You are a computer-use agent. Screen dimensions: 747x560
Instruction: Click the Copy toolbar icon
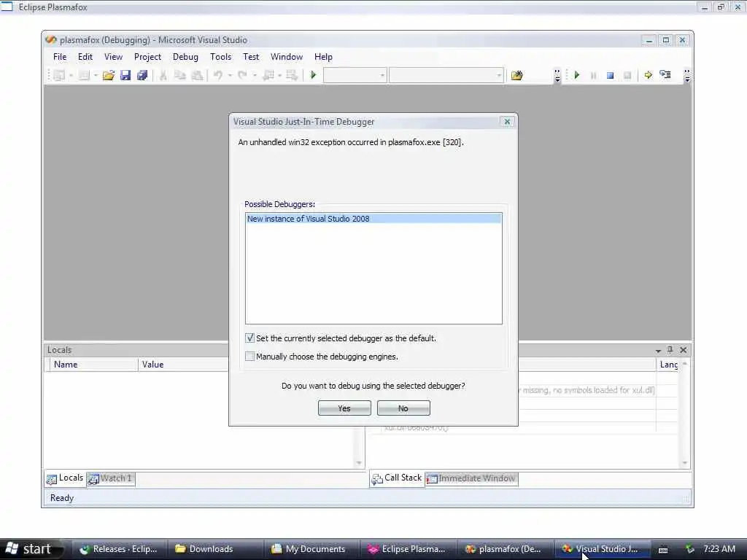click(179, 75)
